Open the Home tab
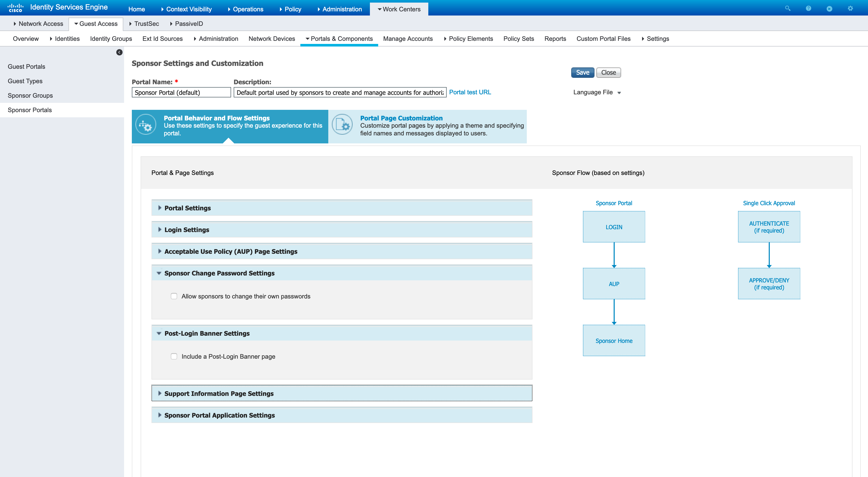This screenshot has width=868, height=477. [x=136, y=9]
